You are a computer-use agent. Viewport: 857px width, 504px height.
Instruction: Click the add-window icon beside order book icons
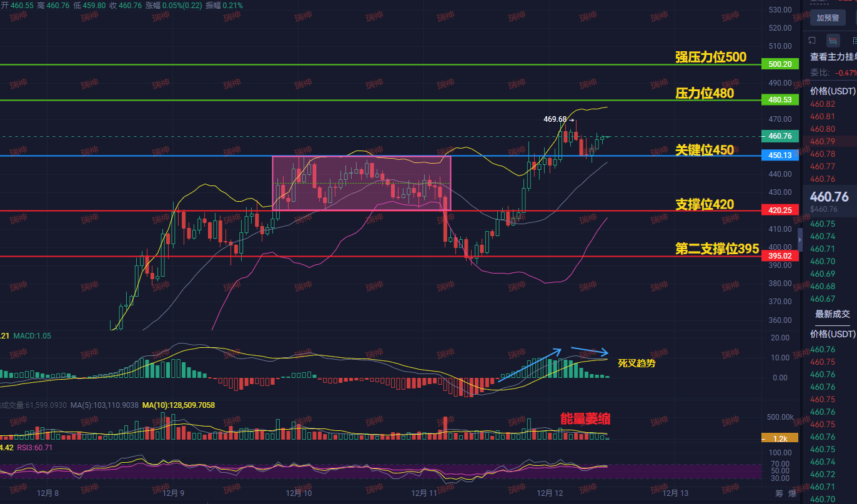812,41
